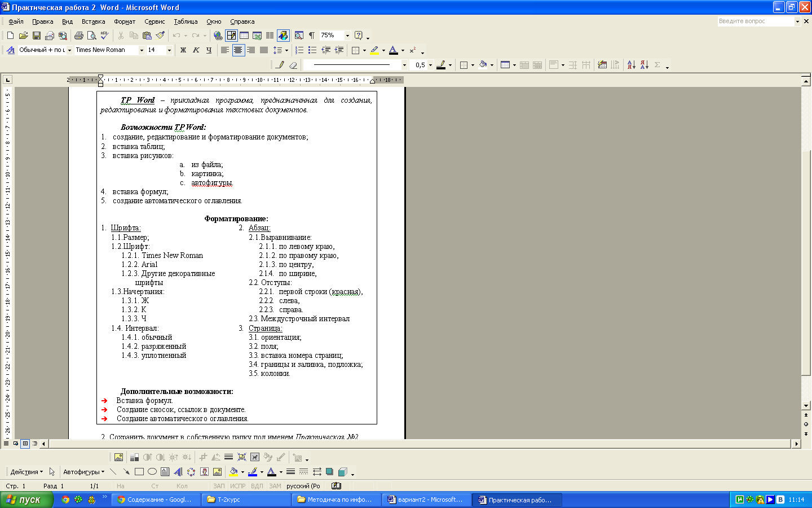The image size is (812, 508).
Task: Open the font size dropdown showing 14
Action: tap(169, 50)
